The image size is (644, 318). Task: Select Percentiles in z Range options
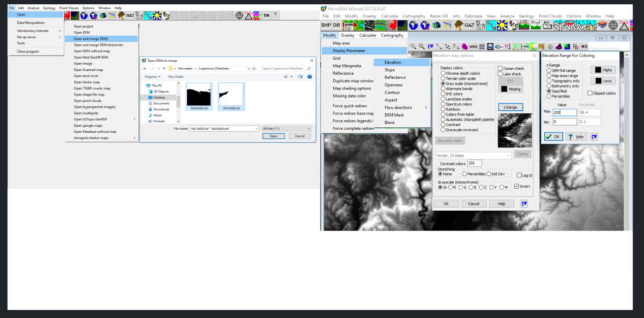[548, 96]
